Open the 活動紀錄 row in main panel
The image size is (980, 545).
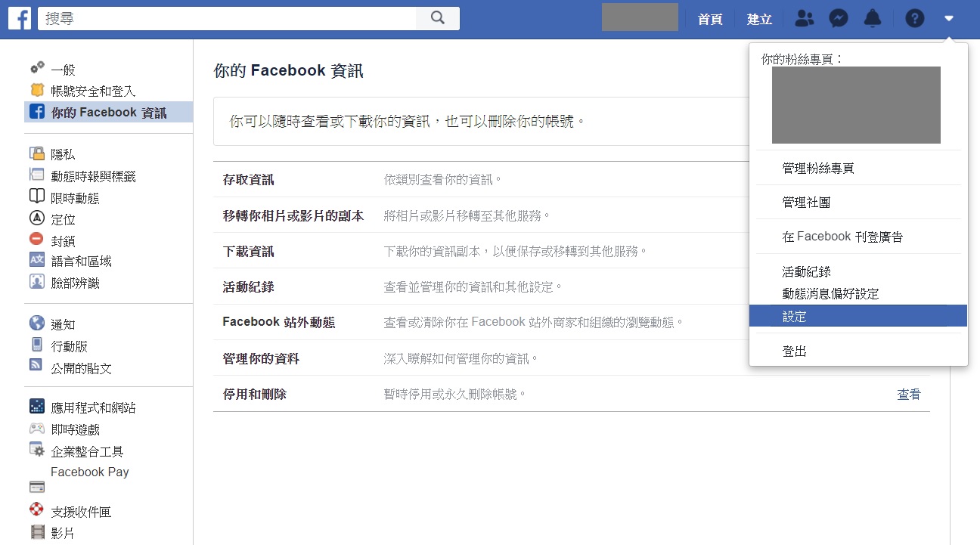572,286
